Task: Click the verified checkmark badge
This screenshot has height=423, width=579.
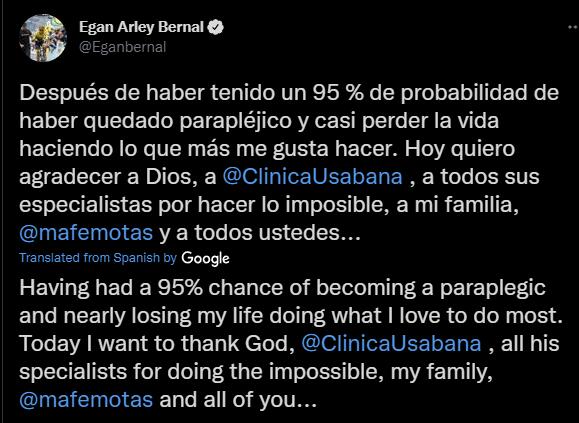Action: coord(215,28)
